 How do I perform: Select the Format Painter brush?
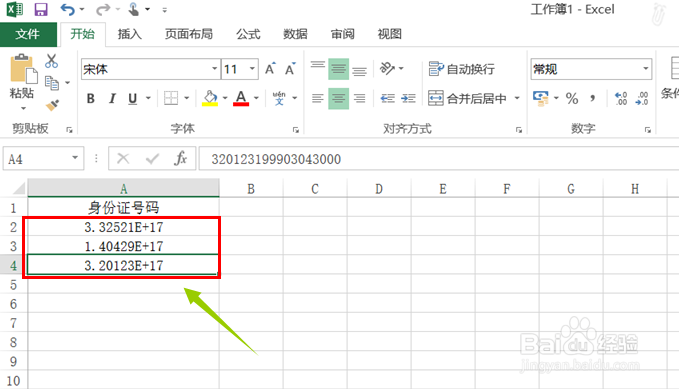52,105
